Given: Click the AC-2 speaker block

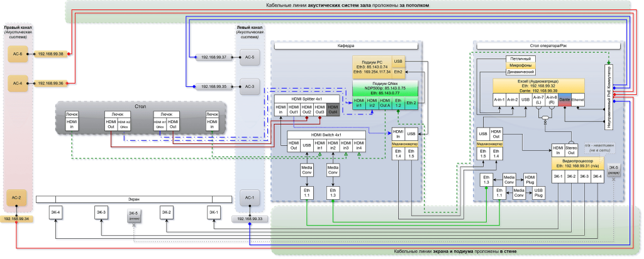Looking at the screenshot, I should pyautogui.click(x=17, y=197).
